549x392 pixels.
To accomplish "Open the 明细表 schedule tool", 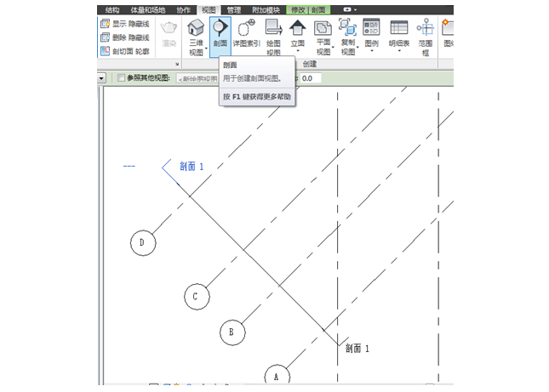I will pos(398,31).
